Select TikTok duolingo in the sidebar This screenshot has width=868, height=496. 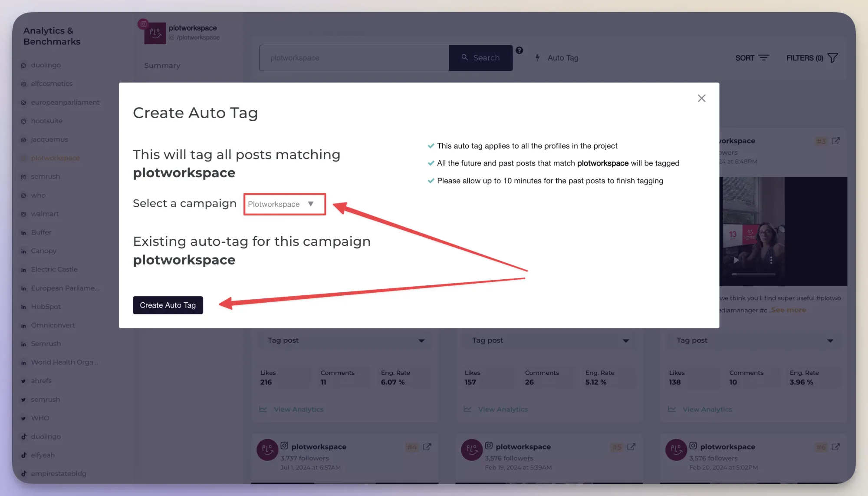click(x=46, y=437)
